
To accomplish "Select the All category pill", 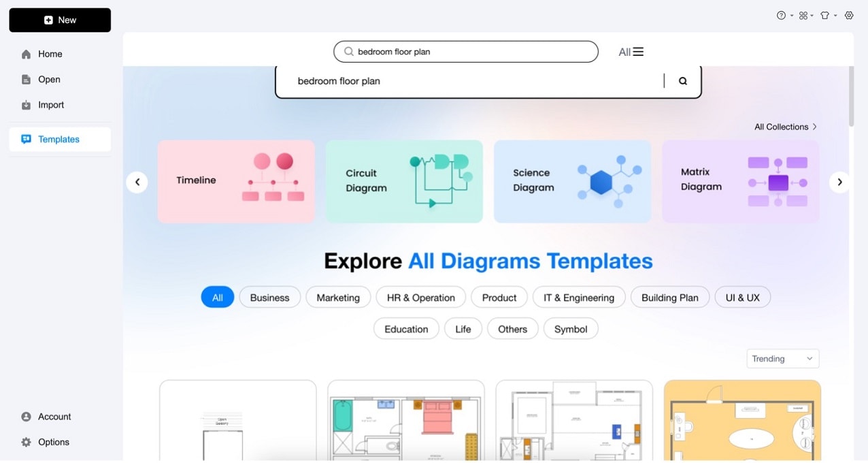I will (x=218, y=298).
